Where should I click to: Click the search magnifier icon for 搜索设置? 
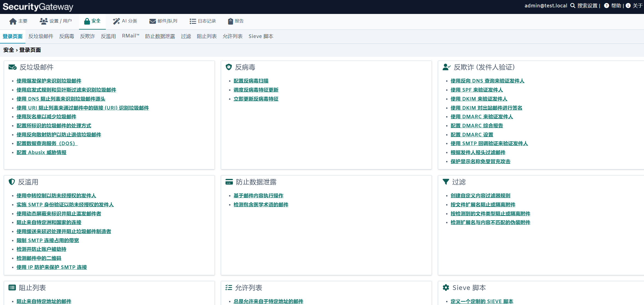point(573,6)
